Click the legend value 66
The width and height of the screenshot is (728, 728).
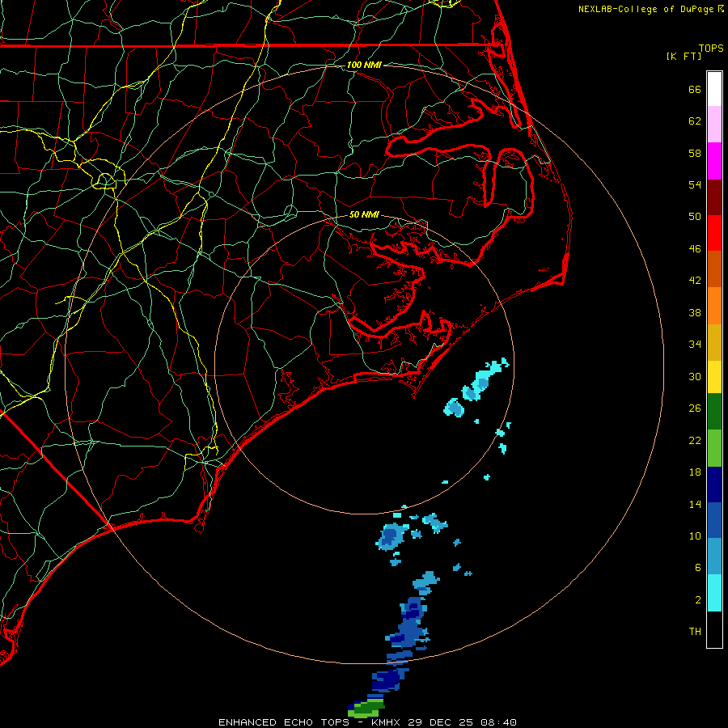[695, 89]
